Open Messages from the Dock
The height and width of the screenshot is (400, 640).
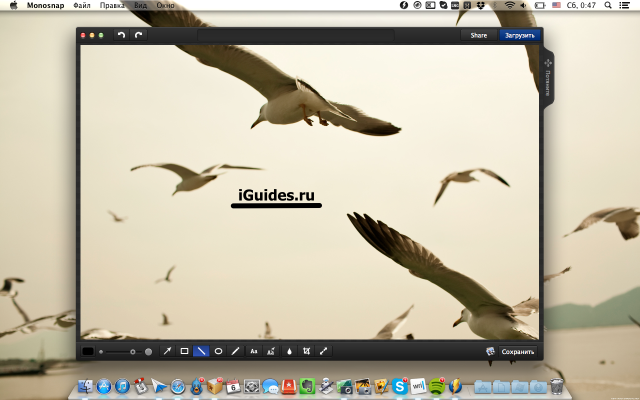point(270,386)
